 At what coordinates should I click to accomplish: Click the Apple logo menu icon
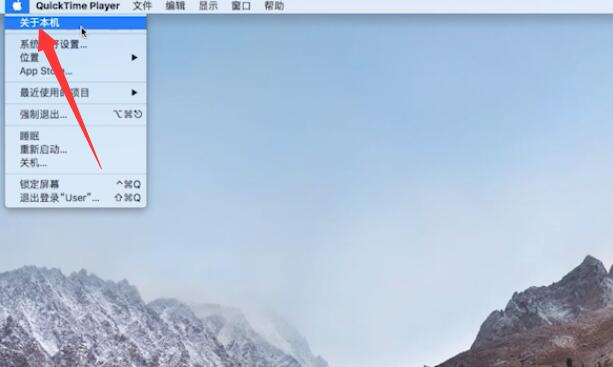pos(17,6)
